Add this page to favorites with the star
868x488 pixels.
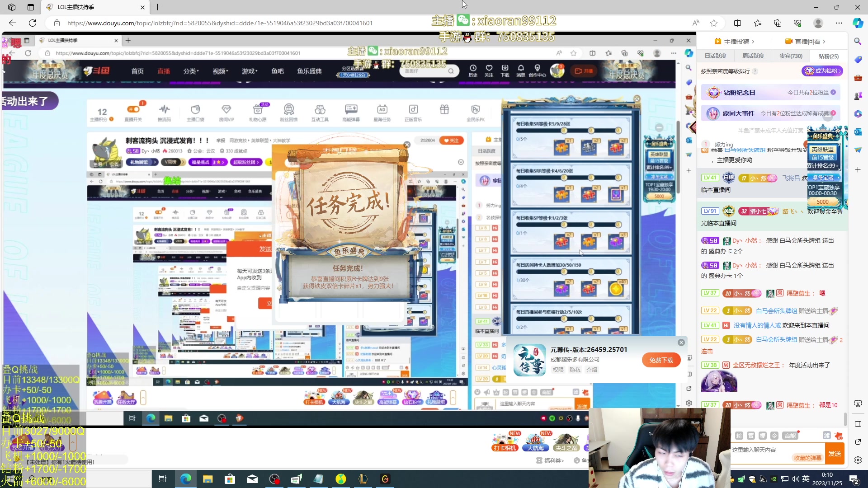(x=714, y=23)
